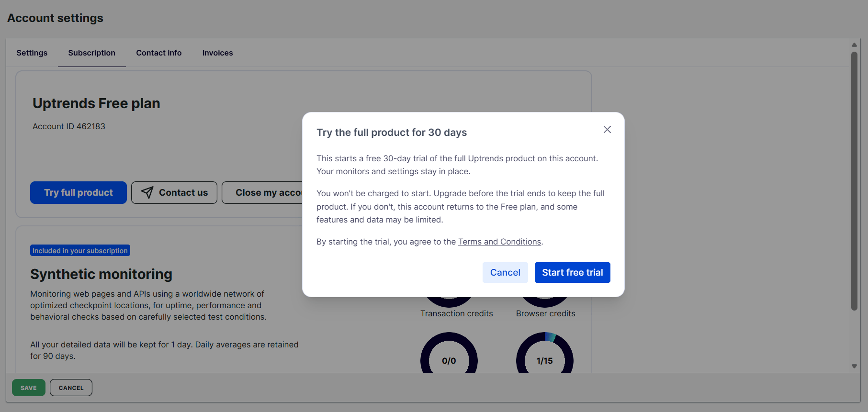Click the scrollbar up arrow
Image resolution: width=868 pixels, height=412 pixels.
click(854, 45)
